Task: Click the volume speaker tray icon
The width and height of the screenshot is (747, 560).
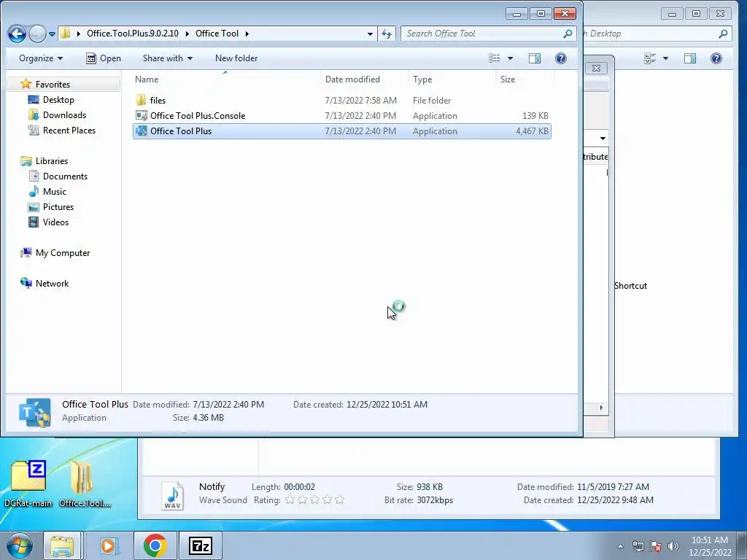Action: (673, 546)
